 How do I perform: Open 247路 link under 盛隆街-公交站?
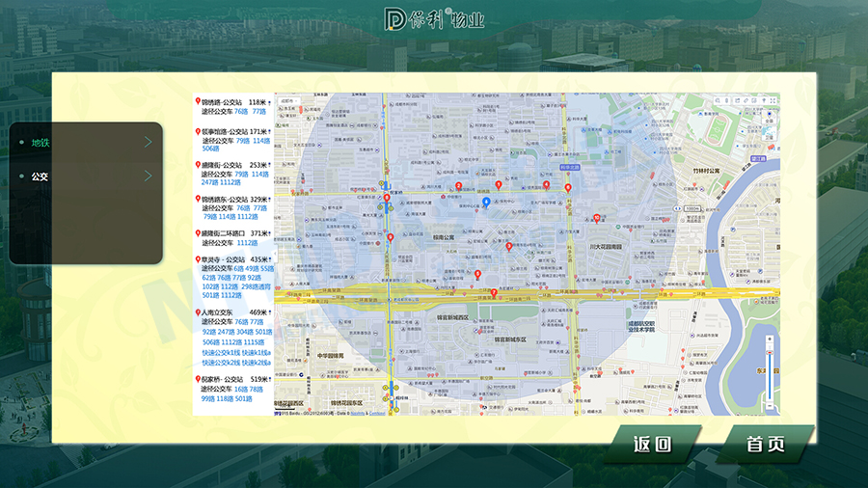tap(210, 182)
